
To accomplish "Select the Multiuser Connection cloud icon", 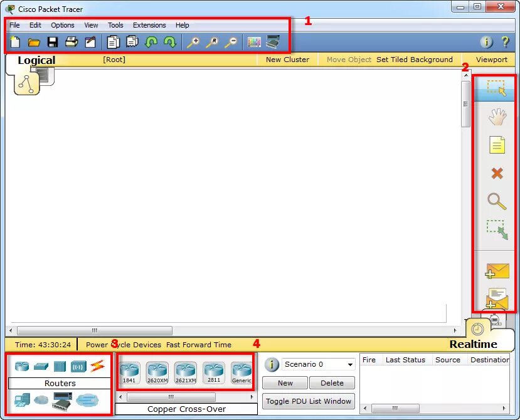I will pyautogui.click(x=87, y=400).
